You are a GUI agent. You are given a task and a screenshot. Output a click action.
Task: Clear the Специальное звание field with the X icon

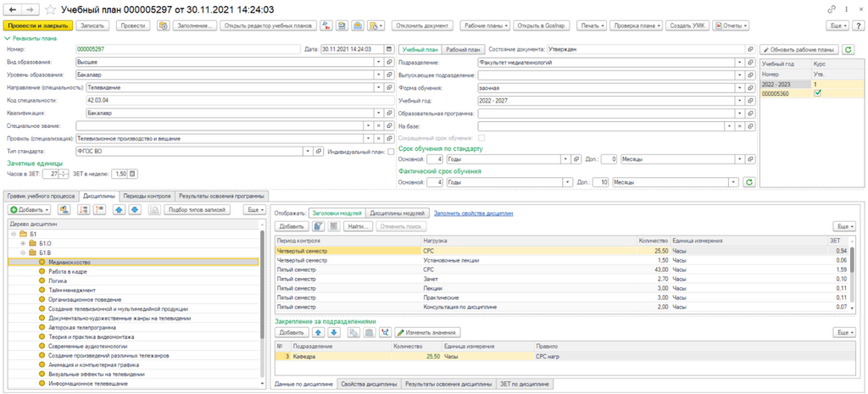click(x=379, y=125)
